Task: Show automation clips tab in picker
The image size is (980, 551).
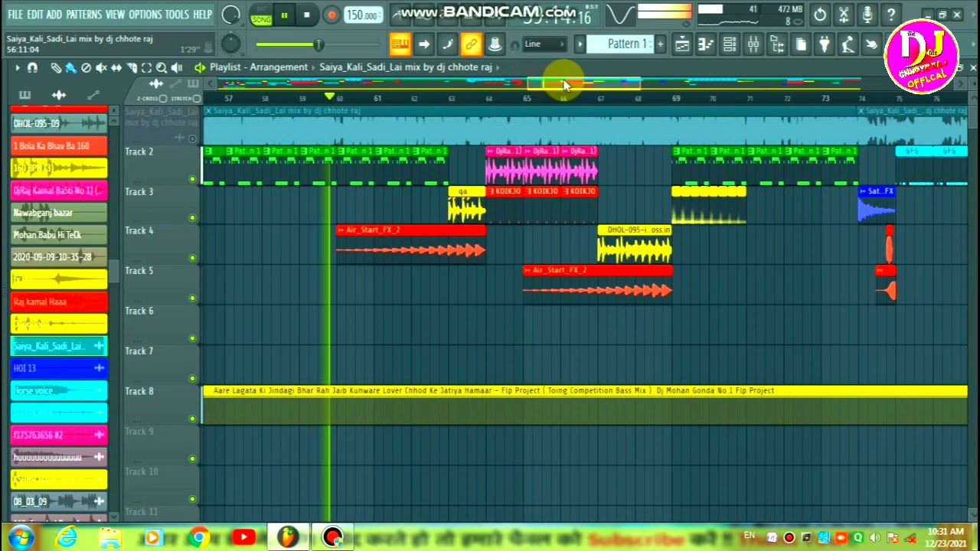Action: pyautogui.click(x=93, y=95)
